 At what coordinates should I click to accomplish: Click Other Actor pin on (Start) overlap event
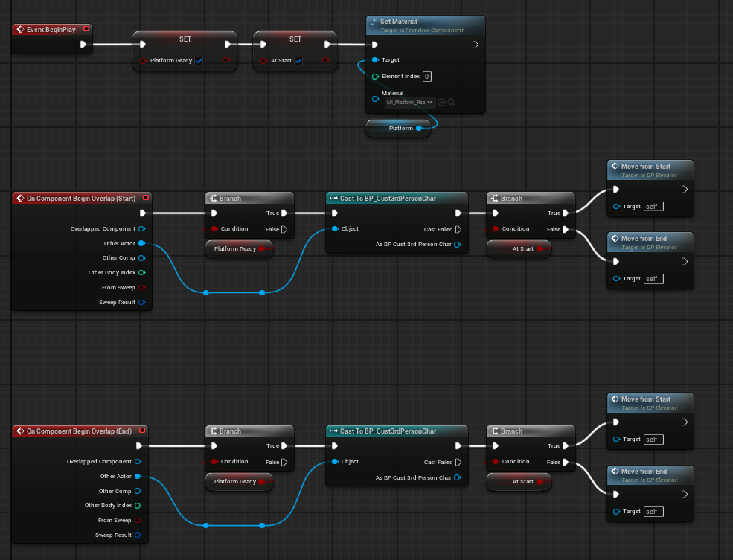[x=141, y=243]
